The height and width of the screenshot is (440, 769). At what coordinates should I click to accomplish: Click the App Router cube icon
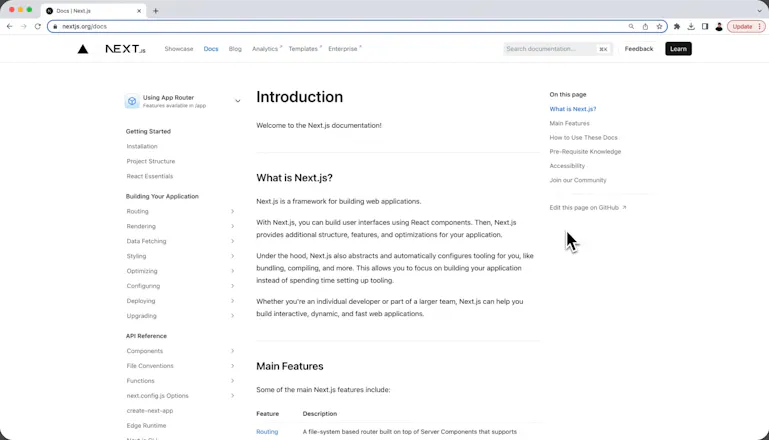pos(132,101)
